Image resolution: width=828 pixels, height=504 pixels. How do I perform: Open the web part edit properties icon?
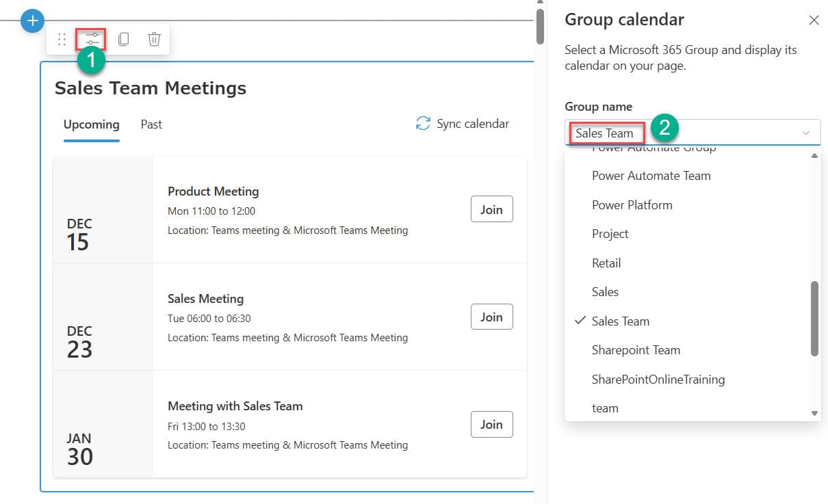91,39
